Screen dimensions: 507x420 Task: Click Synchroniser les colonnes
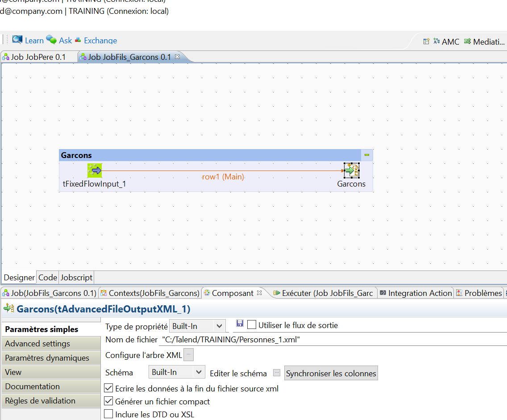(x=331, y=372)
